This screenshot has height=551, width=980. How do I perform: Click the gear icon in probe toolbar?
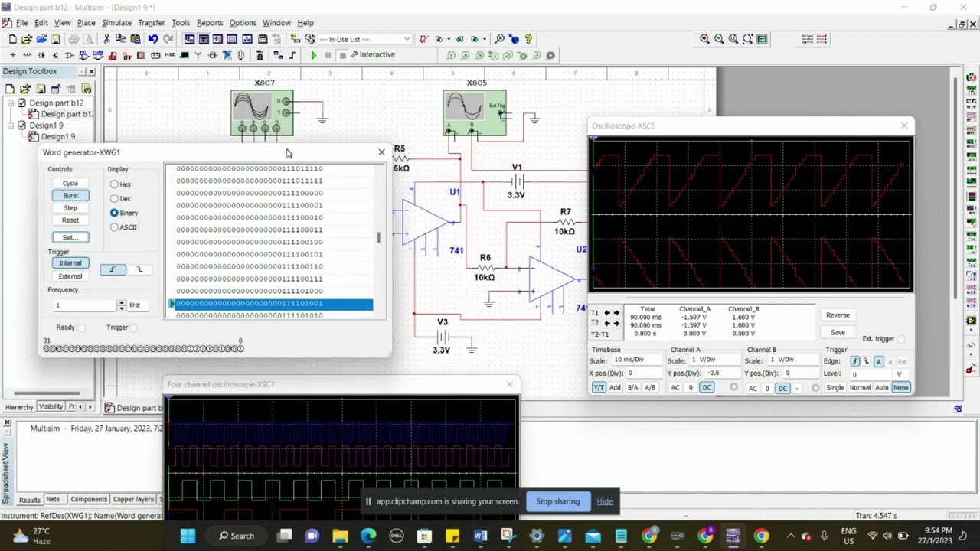(550, 55)
